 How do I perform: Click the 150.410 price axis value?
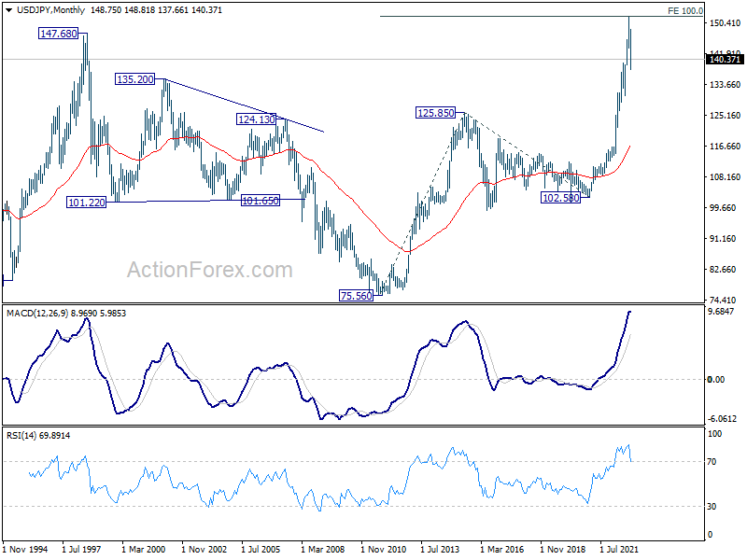pos(725,22)
